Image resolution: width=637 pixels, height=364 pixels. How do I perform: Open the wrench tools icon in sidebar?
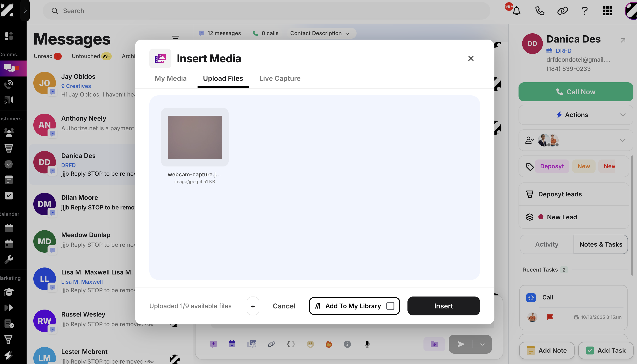point(9,259)
